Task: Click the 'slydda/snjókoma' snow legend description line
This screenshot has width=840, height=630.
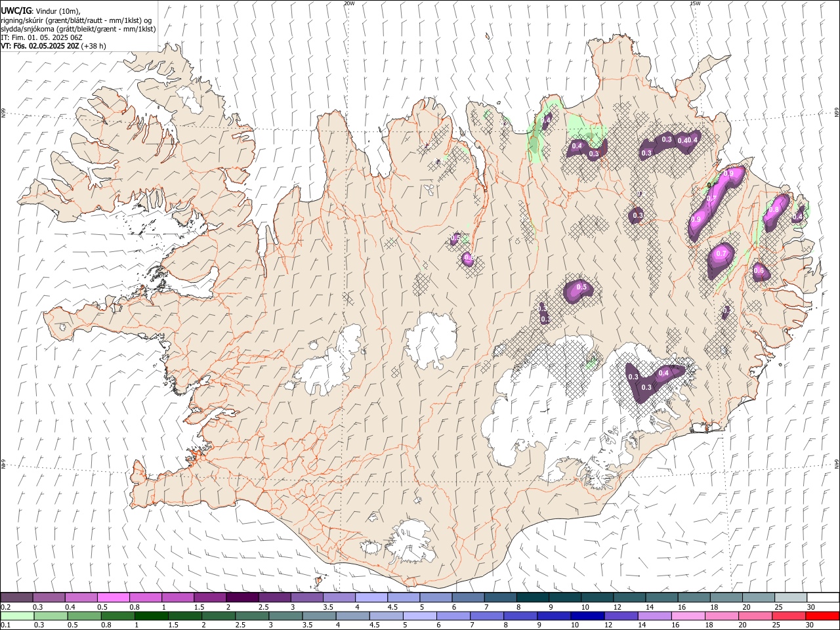Action: point(78,29)
